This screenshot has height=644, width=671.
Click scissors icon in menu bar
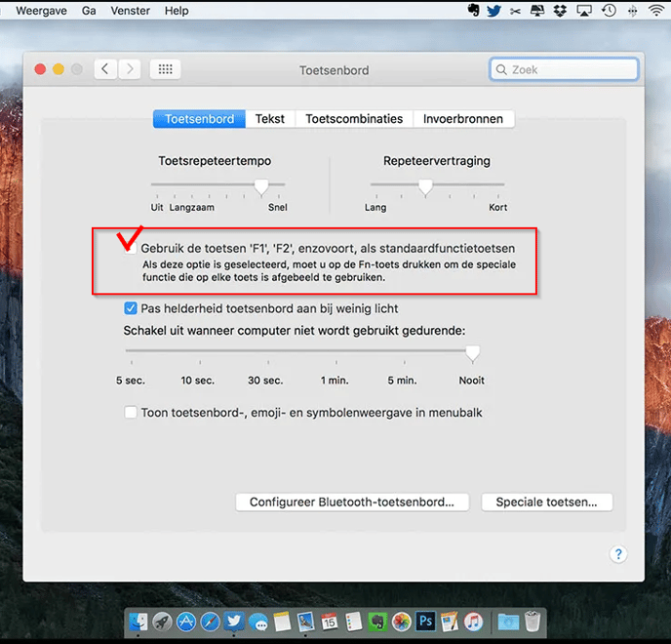point(515,11)
